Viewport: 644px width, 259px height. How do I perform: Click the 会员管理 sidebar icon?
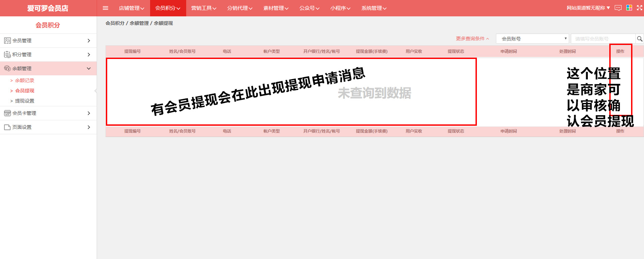pos(7,41)
